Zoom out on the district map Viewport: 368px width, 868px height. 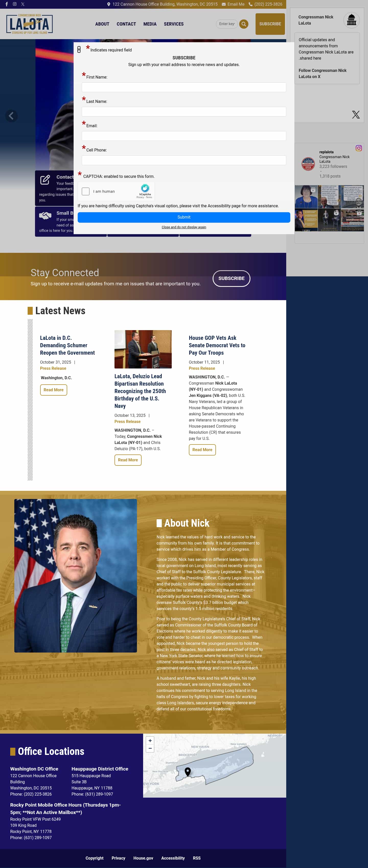[150, 748]
